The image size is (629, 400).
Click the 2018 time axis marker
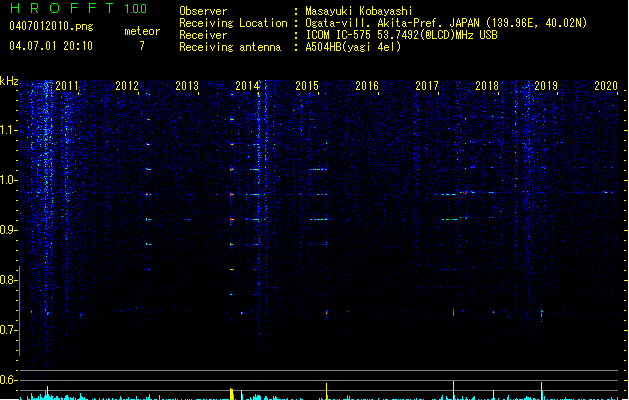pos(487,86)
